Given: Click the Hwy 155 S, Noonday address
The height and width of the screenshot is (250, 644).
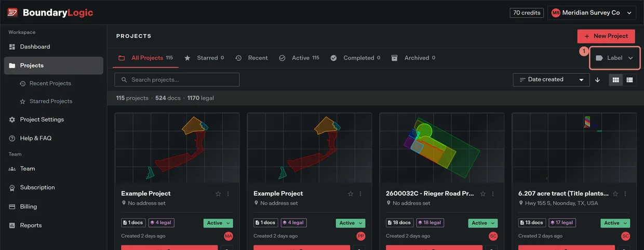Looking at the screenshot, I should (x=562, y=203).
